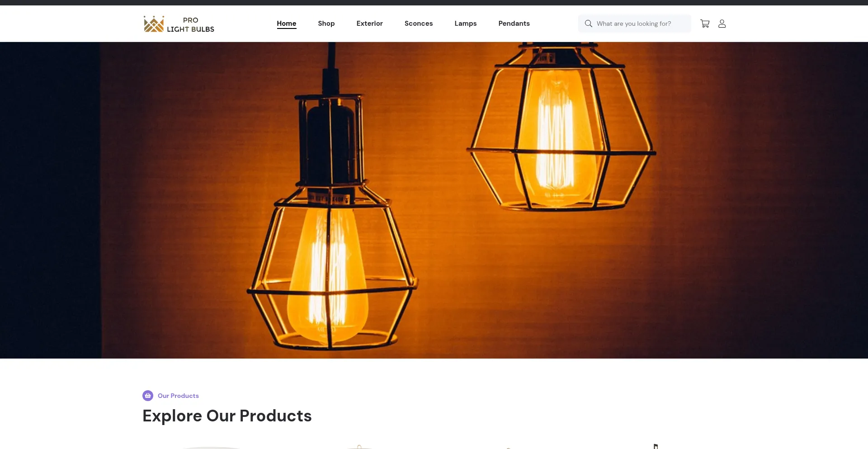Screen dimensions: 868x449
Task: Click the PRO LIGHT BULBS logo text
Action: pos(190,24)
